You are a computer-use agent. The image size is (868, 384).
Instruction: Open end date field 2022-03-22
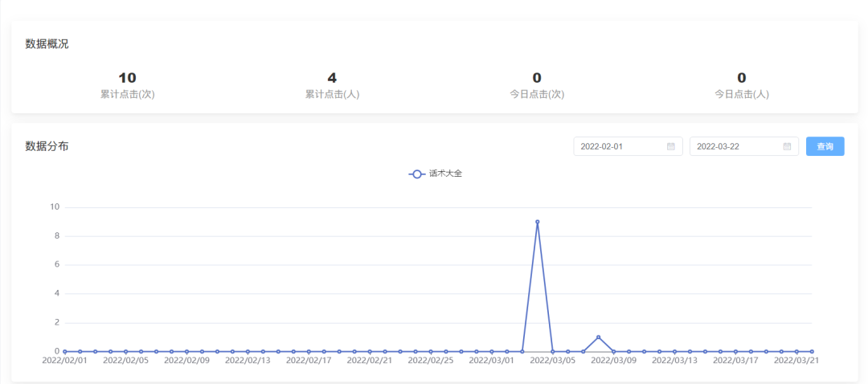pyautogui.click(x=744, y=147)
